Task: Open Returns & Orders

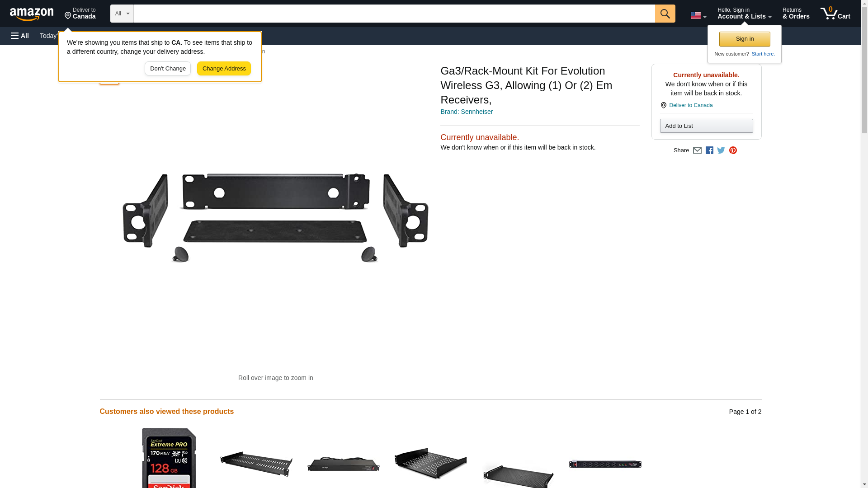Action: pyautogui.click(x=796, y=14)
